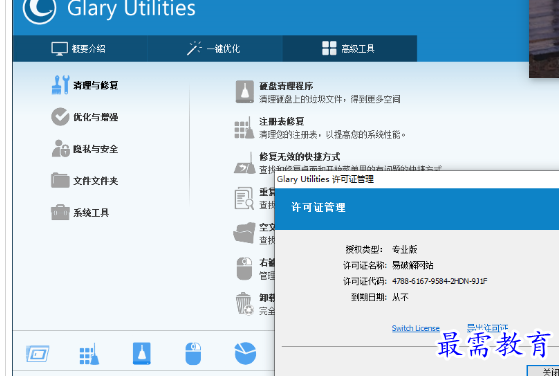Open the registry repair grid-broom icon
This screenshot has width=559, height=376.
point(244,128)
